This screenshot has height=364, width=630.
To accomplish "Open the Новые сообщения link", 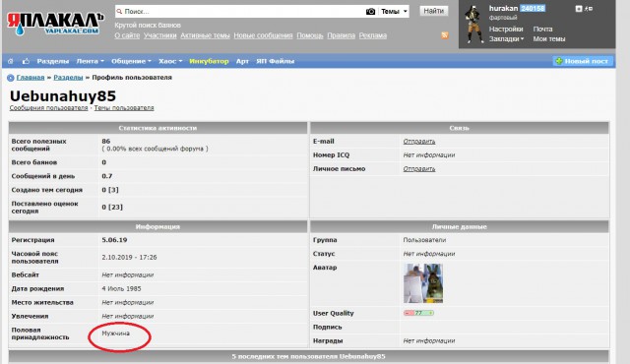I will tap(263, 35).
